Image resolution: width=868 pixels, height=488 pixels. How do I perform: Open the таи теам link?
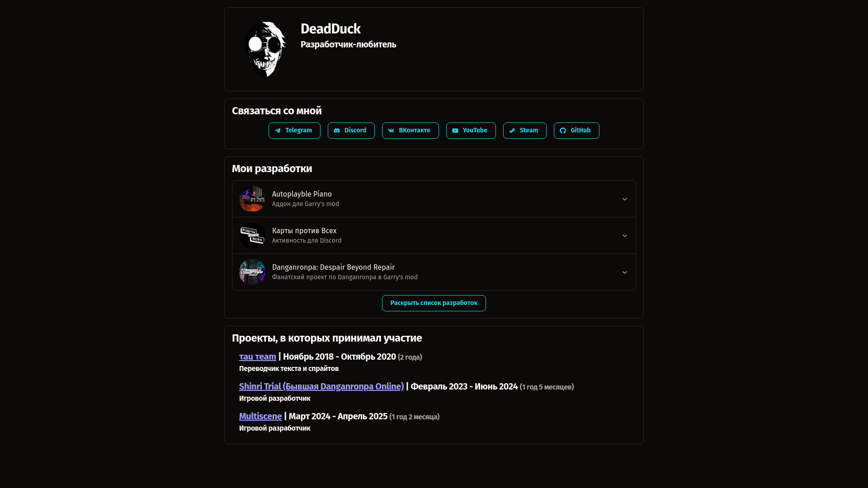coord(258,357)
